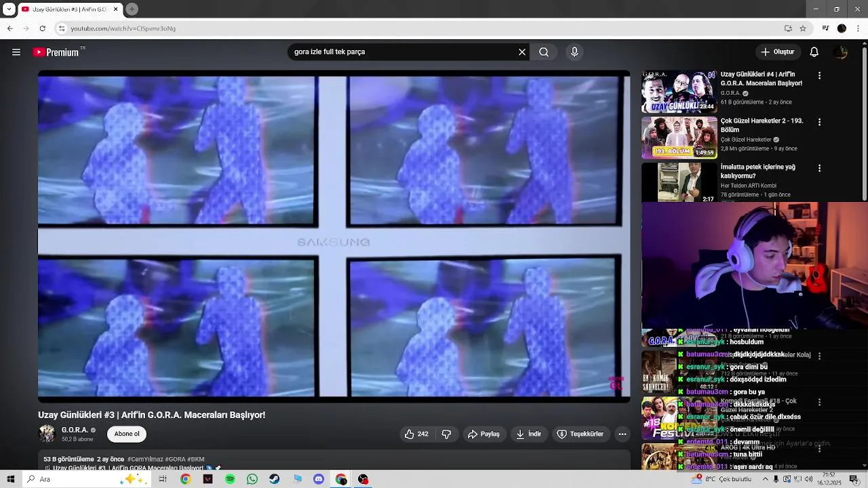Open options menu for Uzay Günlükleri #4
868x488 pixels.
[819, 76]
